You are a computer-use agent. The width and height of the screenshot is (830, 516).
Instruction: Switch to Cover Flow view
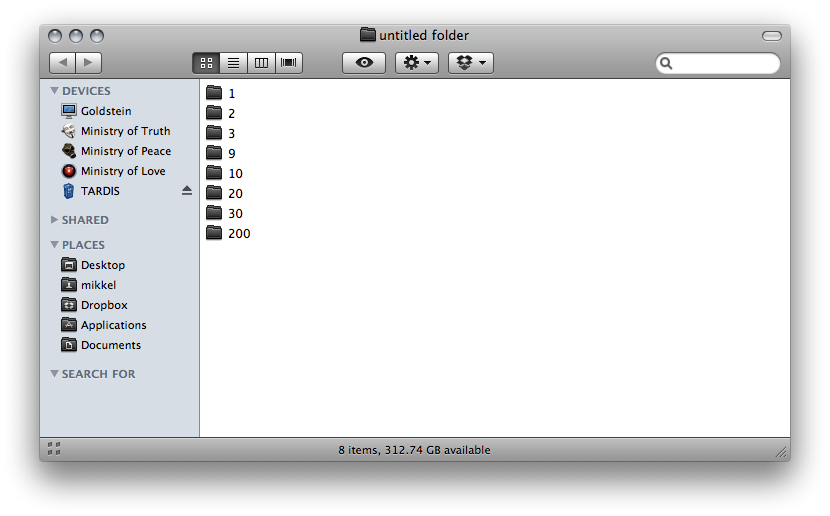(288, 63)
